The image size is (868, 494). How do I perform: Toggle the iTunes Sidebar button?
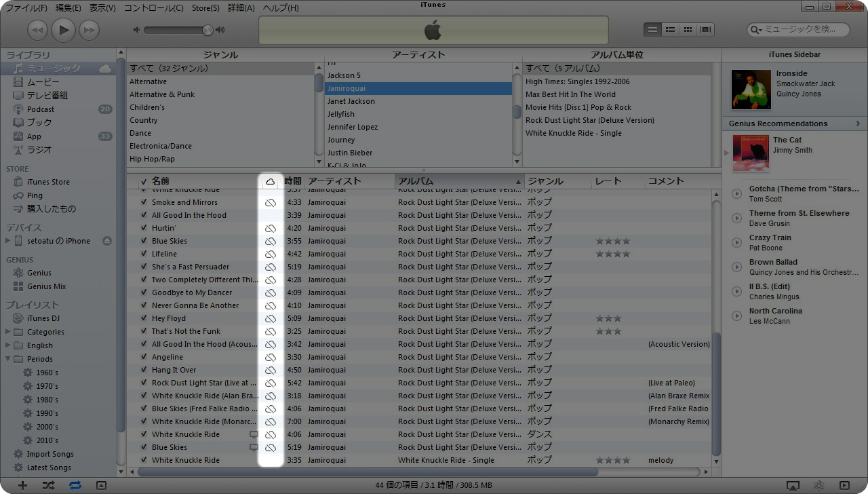click(844, 485)
